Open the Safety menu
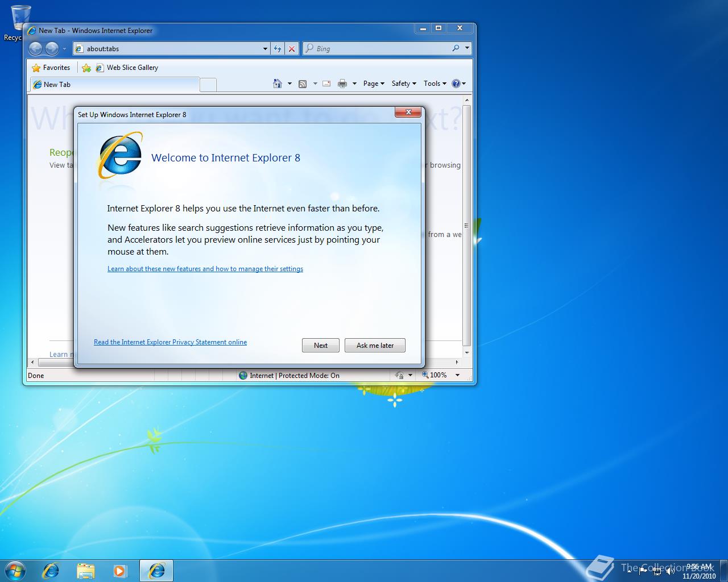Viewport: 728px width, 582px height. tap(404, 84)
